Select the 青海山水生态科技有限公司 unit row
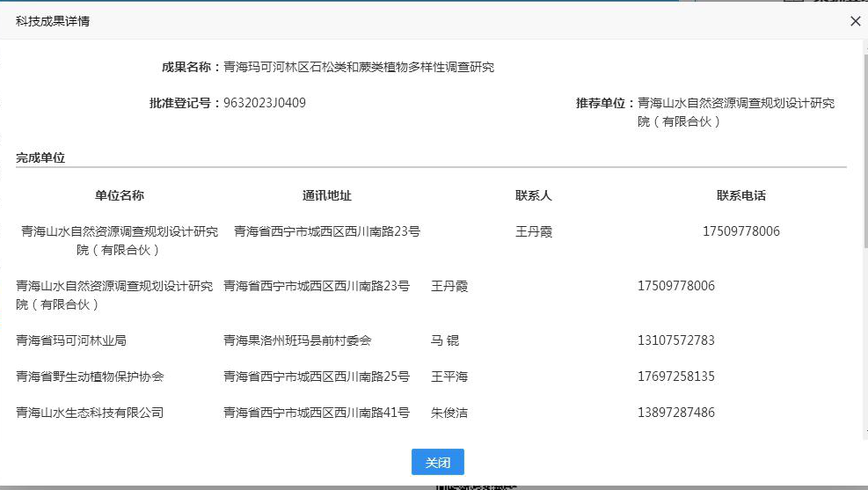868x490 pixels. (90, 413)
